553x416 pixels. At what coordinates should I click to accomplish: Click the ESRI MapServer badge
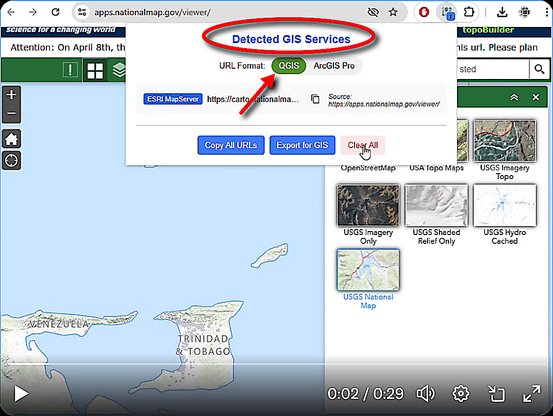point(173,99)
